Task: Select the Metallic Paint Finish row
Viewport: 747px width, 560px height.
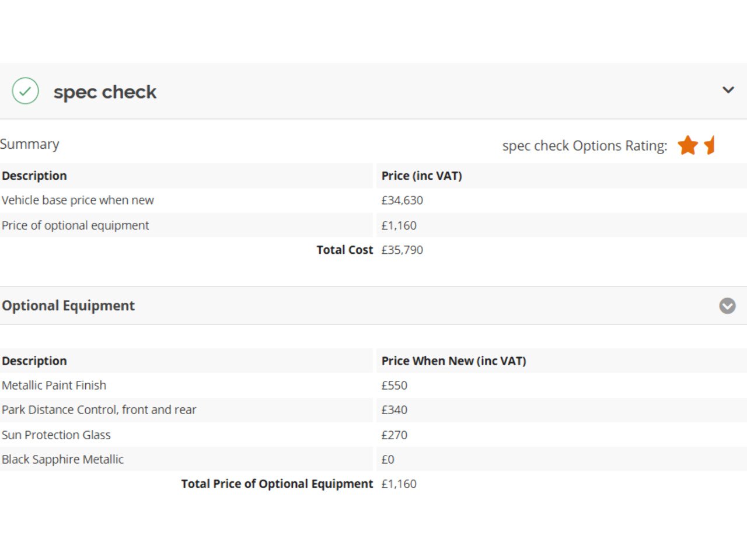Action: tap(54, 385)
